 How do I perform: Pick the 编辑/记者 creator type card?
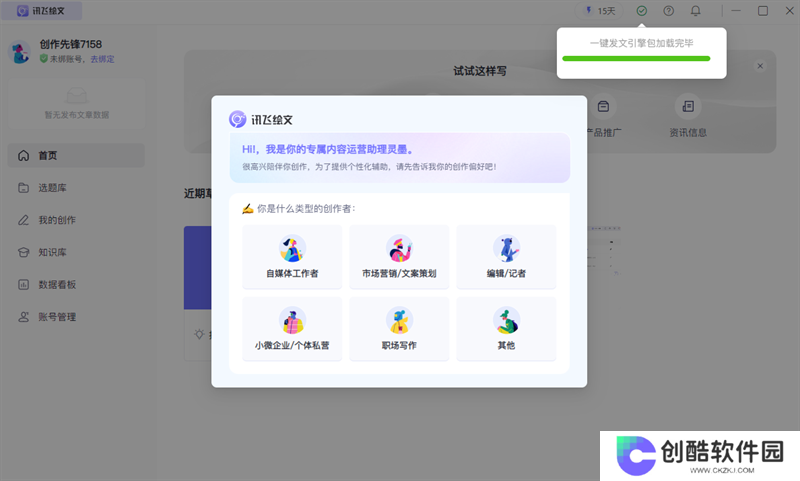[x=506, y=257]
